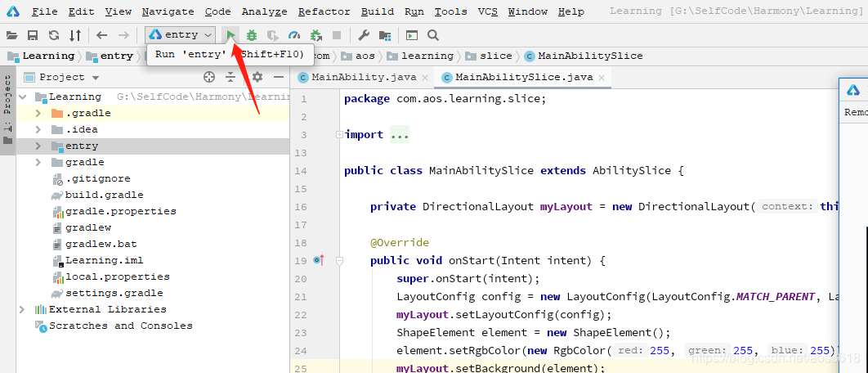Collapse the Learning root node

click(23, 97)
